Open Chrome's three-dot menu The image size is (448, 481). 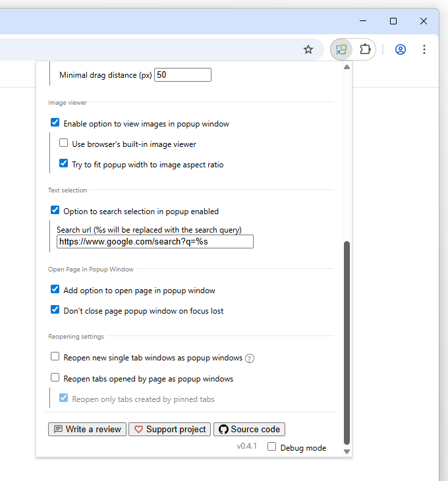point(424,49)
